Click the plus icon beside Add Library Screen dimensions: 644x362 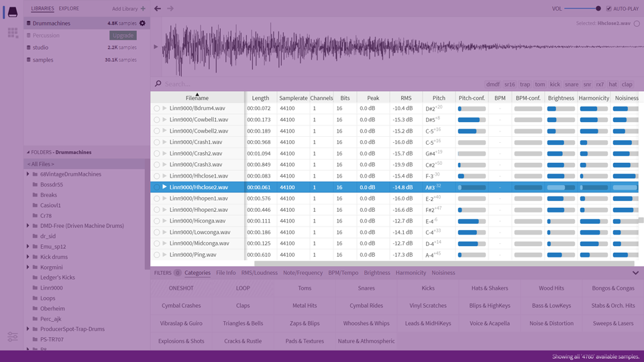pos(143,9)
